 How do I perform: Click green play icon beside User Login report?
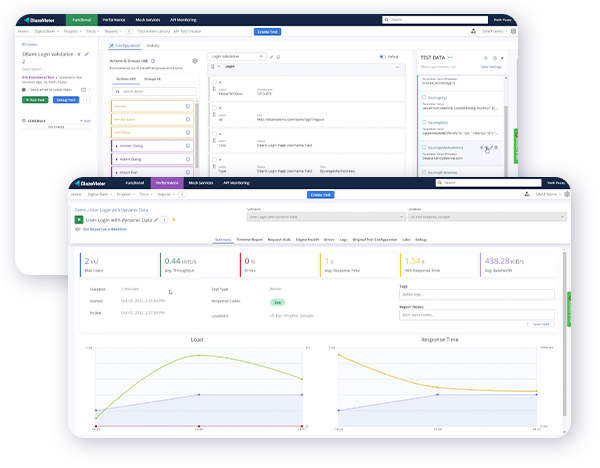click(x=78, y=220)
